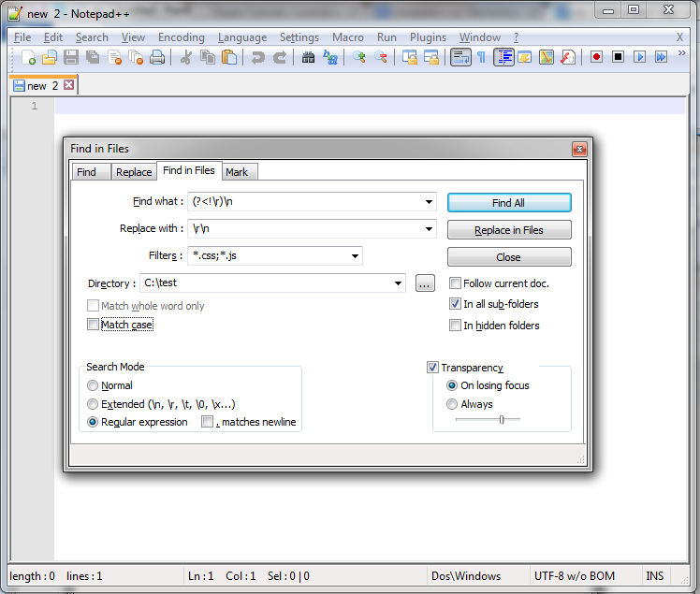
Task: Toggle Word wrap toolbar icon
Action: tap(459, 57)
